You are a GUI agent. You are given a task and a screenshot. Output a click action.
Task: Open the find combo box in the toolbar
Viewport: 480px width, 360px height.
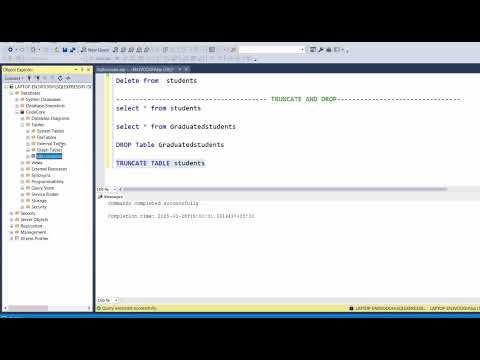(272, 50)
